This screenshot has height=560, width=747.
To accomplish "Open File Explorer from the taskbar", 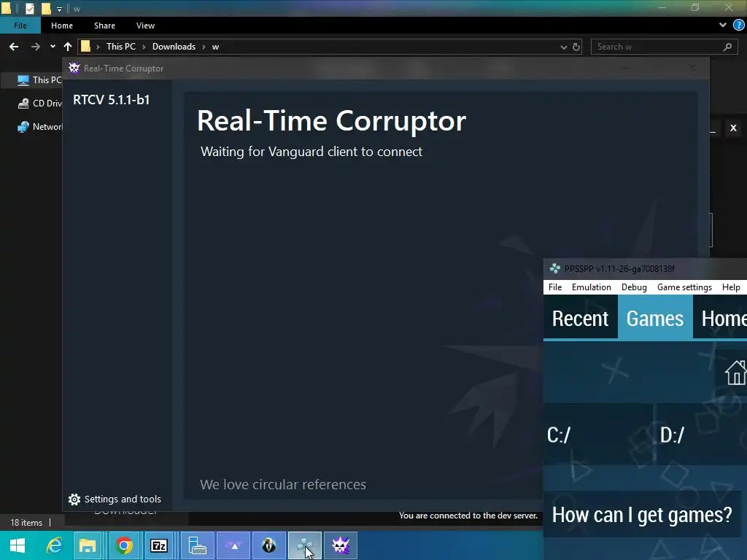I will (x=88, y=545).
